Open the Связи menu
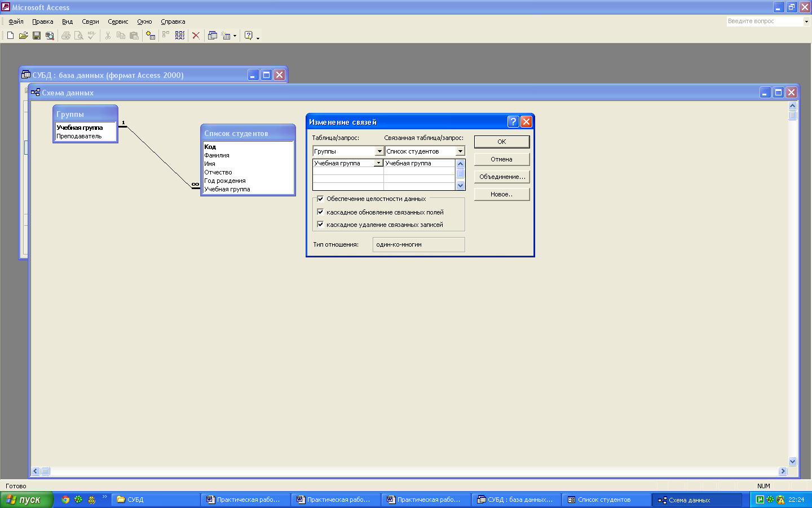 click(90, 21)
